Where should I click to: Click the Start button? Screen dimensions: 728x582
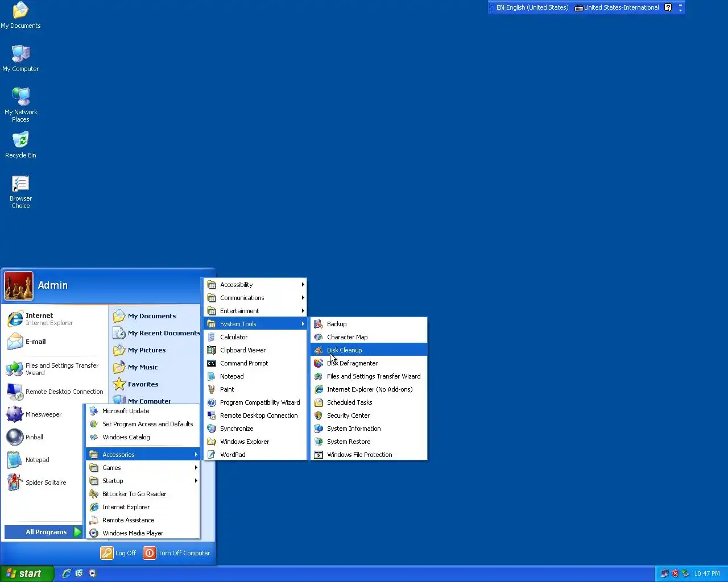pyautogui.click(x=27, y=573)
